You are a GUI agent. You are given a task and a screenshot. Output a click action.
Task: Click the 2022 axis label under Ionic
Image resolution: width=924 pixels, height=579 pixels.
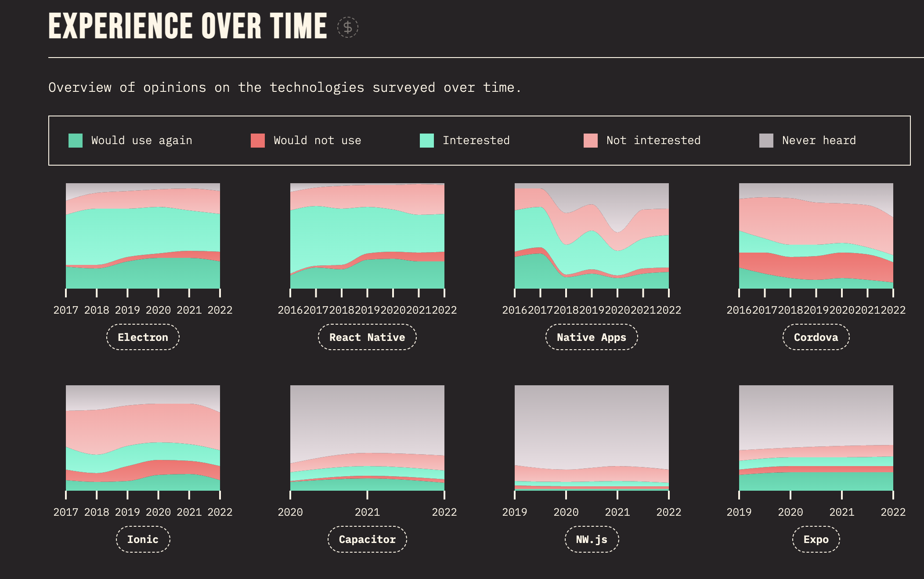coord(220,512)
